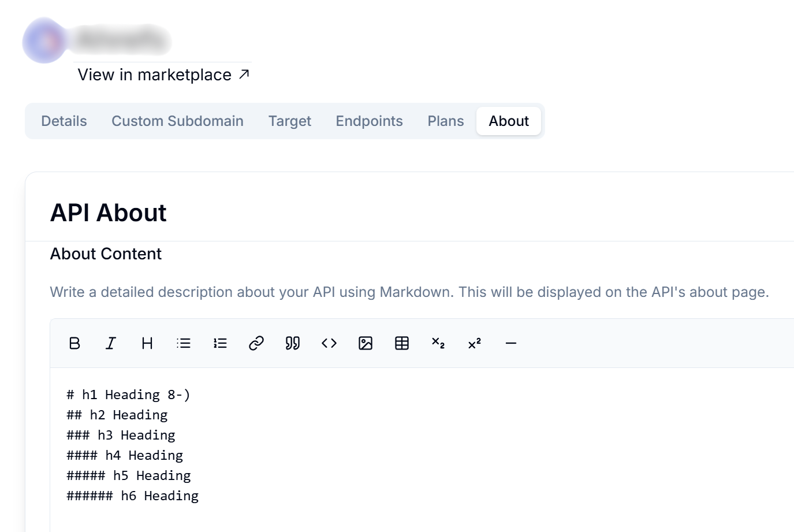
Task: Apply subscript formatting
Action: pos(438,343)
